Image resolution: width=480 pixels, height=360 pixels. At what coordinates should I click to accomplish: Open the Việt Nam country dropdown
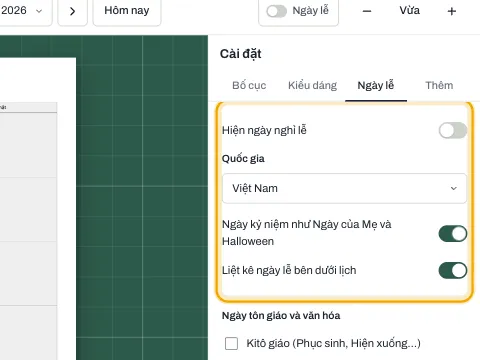pos(344,188)
